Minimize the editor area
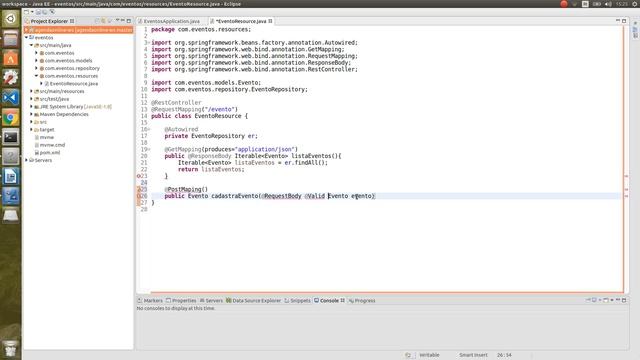Viewport: 640px width, 360px height. [x=618, y=21]
